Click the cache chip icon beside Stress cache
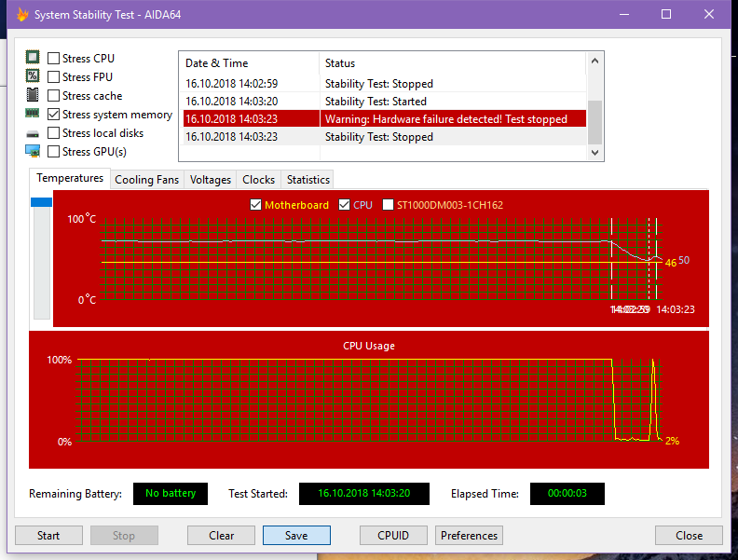Screen dimensions: 738x560 [33, 95]
